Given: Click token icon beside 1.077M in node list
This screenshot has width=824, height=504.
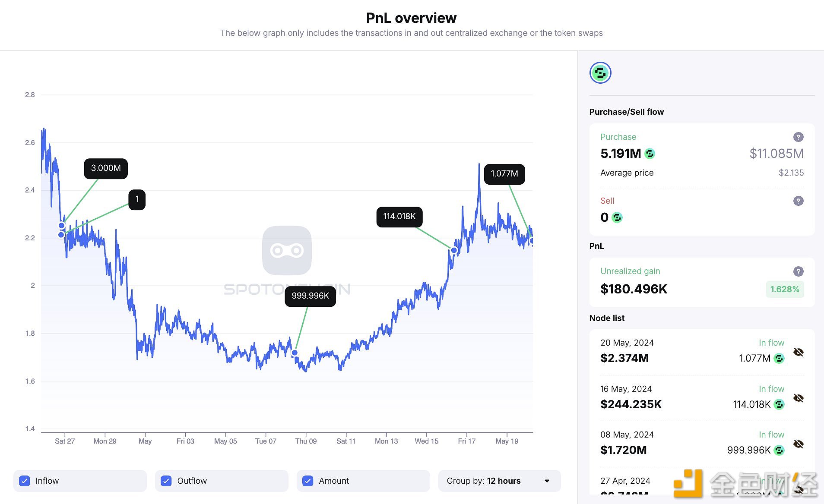Looking at the screenshot, I should click(779, 358).
